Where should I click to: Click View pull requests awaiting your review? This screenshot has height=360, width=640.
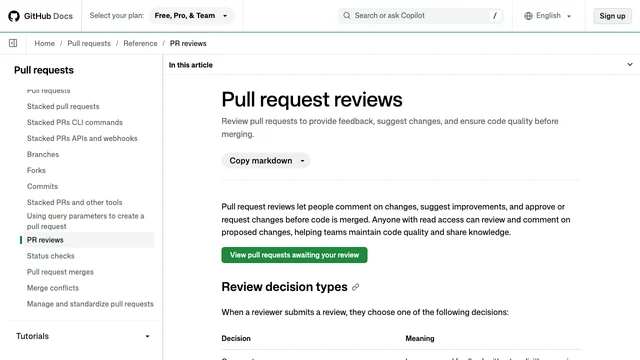pos(294,255)
